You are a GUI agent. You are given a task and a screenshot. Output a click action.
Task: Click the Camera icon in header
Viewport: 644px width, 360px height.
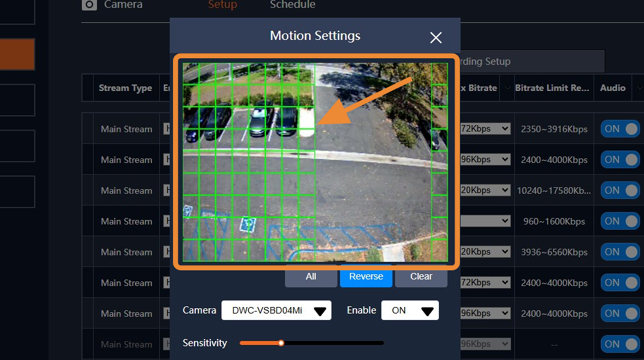pyautogui.click(x=89, y=5)
